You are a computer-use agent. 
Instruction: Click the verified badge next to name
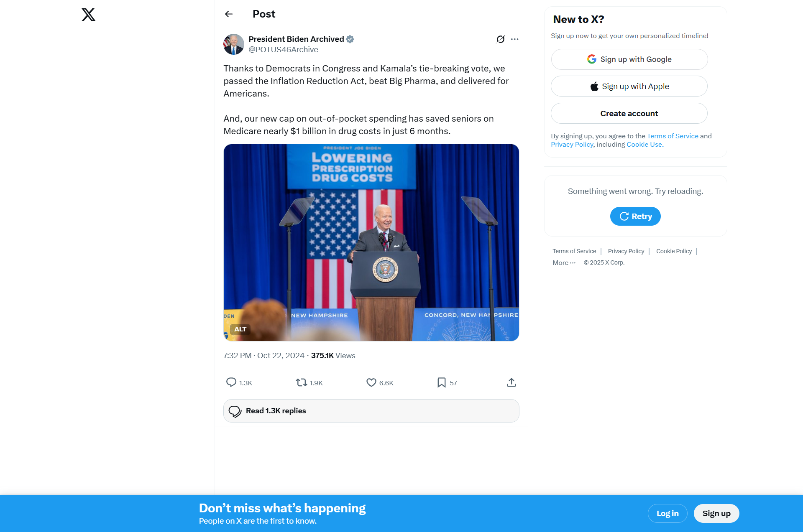pos(350,39)
